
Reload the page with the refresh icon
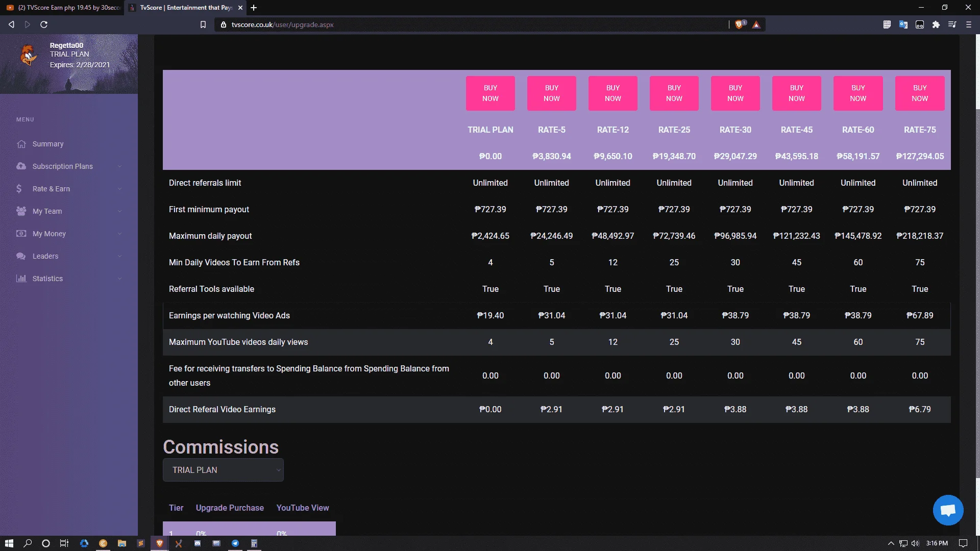point(44,24)
